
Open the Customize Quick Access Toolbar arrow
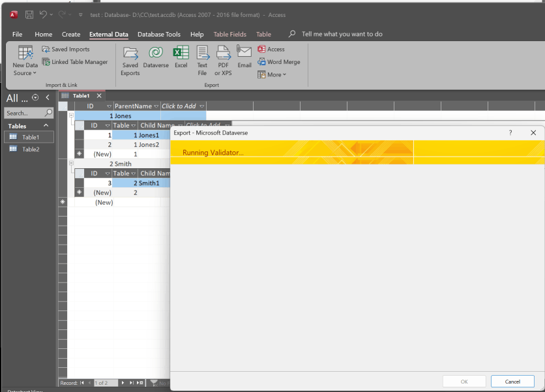tap(81, 14)
